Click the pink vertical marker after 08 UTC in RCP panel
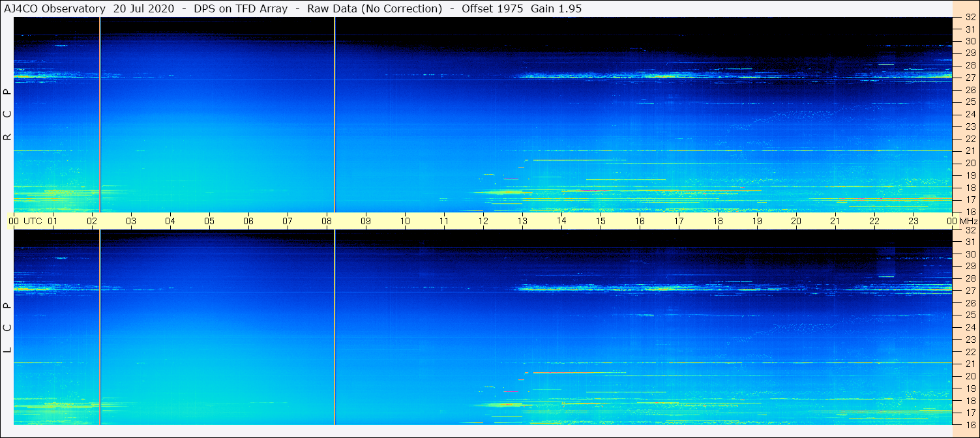The height and width of the screenshot is (438, 980). 334,115
